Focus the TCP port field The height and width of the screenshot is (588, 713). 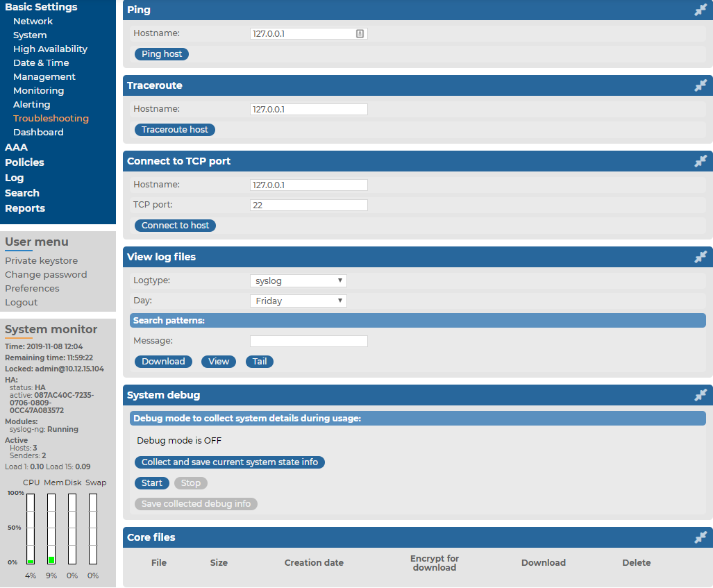(x=308, y=205)
